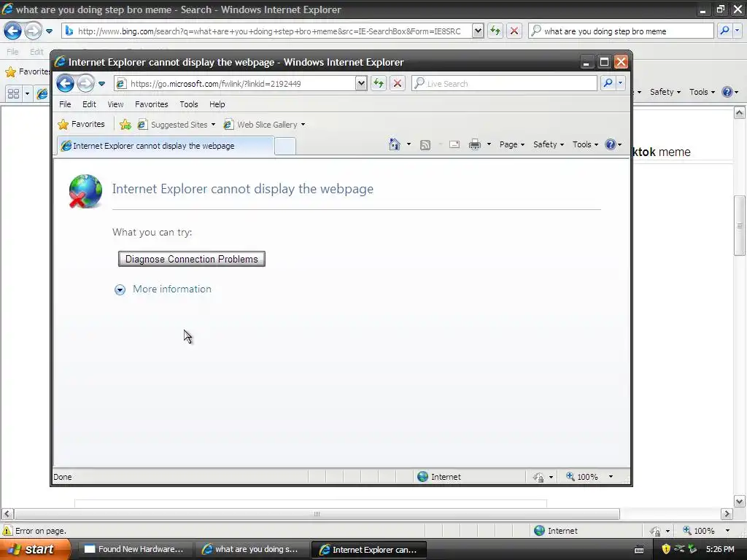Click globe error icon on page
Image resolution: width=747 pixels, height=560 pixels.
pyautogui.click(x=85, y=192)
